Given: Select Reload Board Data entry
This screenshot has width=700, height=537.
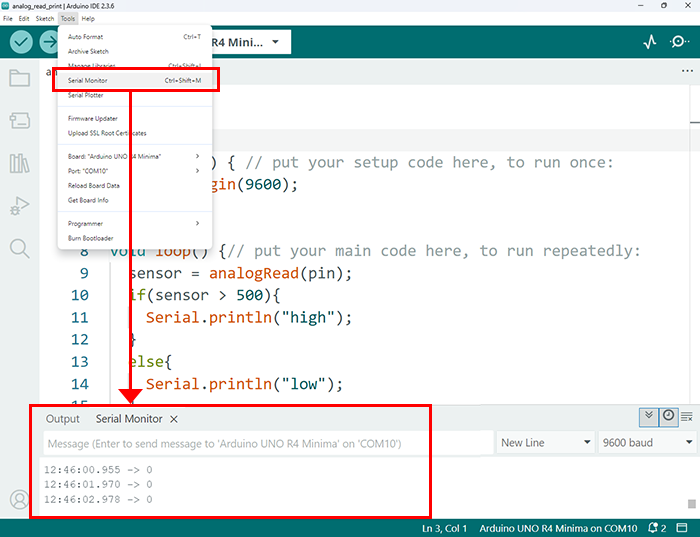Looking at the screenshot, I should pos(135,186).
